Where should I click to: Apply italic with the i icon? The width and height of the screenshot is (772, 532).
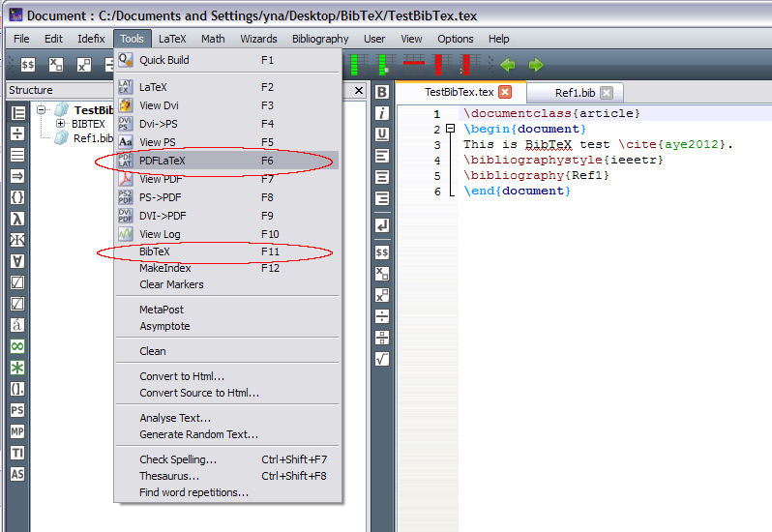pos(382,113)
